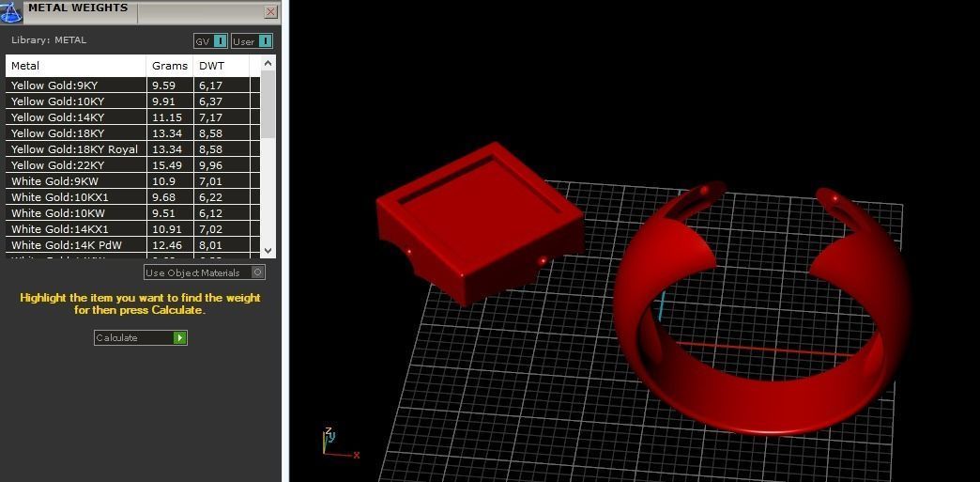980x482 pixels.
Task: Click the Calculate button
Action: click(141, 337)
